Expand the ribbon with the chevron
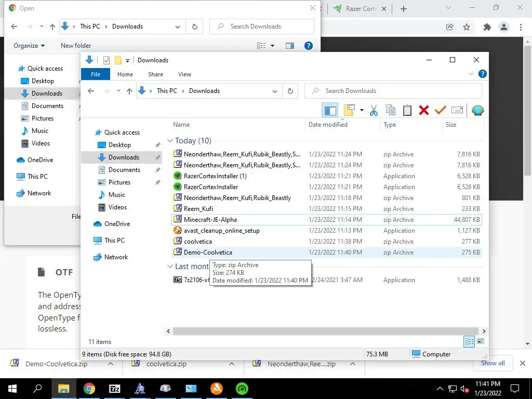 pyautogui.click(x=471, y=74)
